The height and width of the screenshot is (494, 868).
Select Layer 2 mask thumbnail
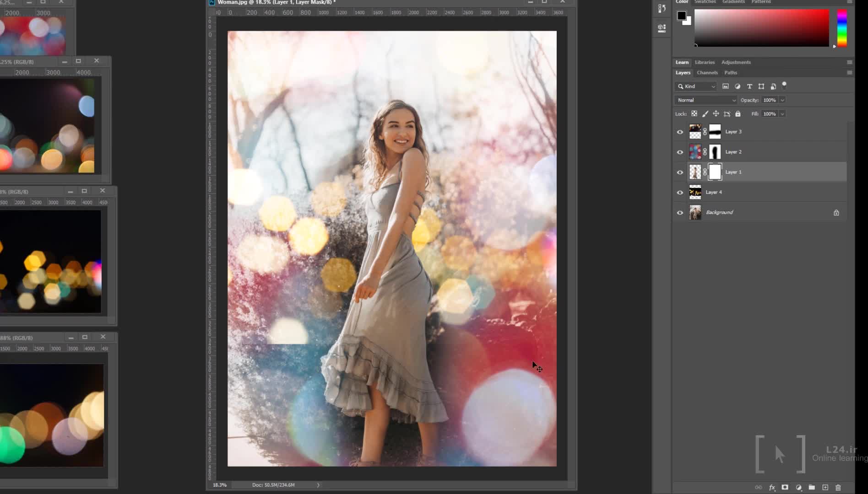715,152
